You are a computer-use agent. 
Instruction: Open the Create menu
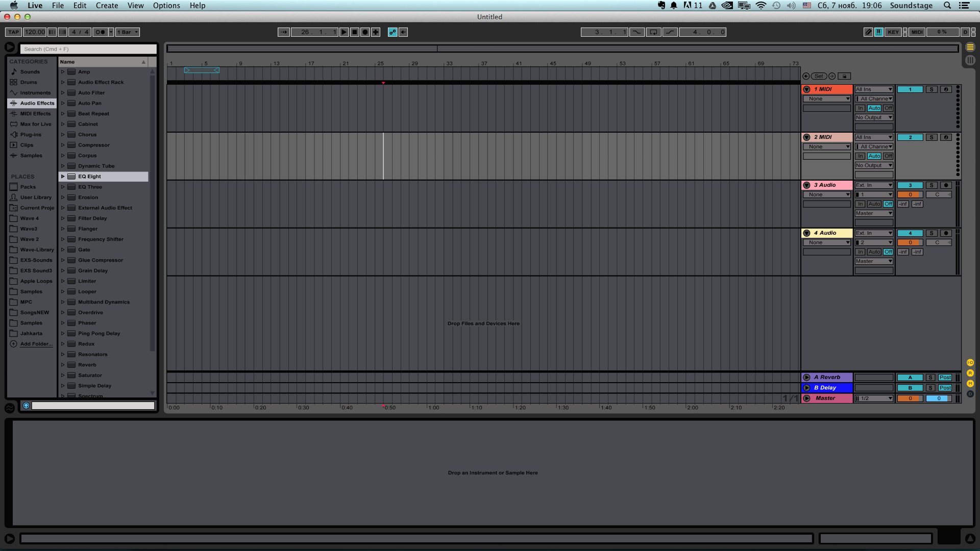click(107, 6)
